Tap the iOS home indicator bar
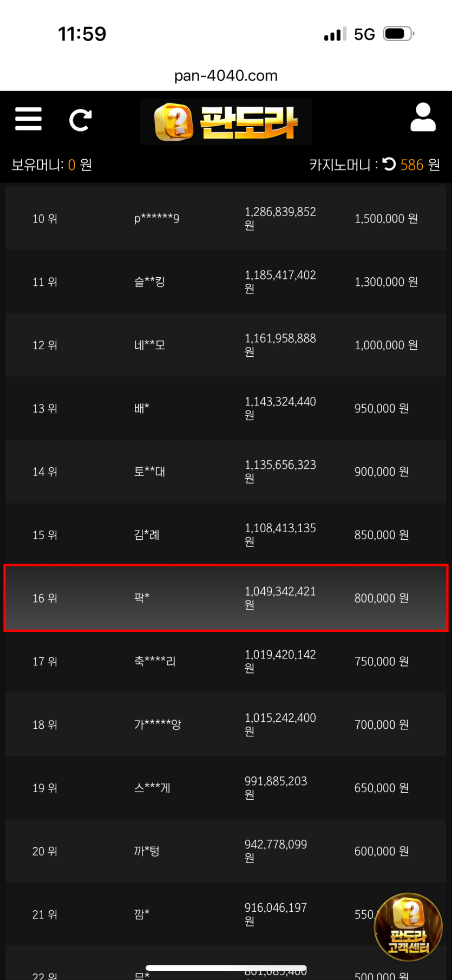452x980 pixels. (226, 968)
